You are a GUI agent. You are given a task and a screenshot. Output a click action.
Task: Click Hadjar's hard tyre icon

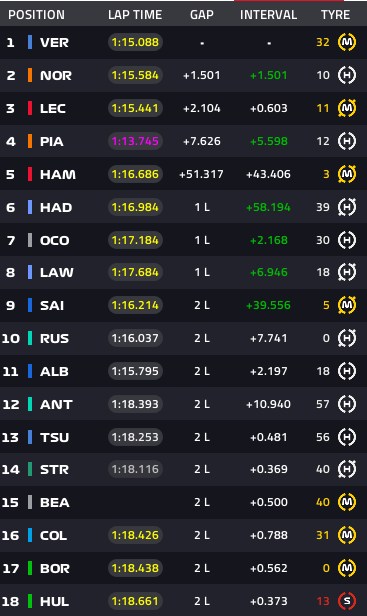point(347,207)
